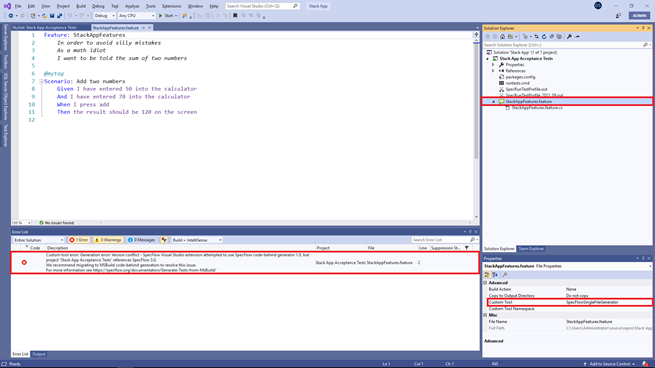Image resolution: width=655 pixels, height=368 pixels.
Task: Click the New Project toolbar icon
Action: click(x=33, y=16)
